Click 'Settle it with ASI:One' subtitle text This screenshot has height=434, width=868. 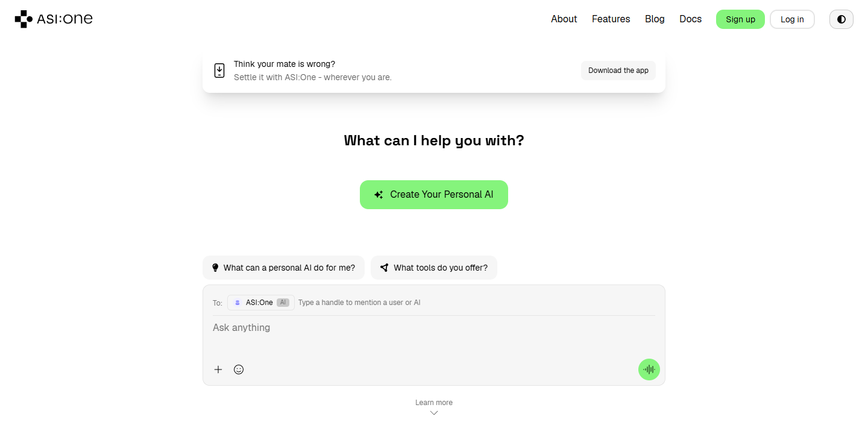[313, 77]
